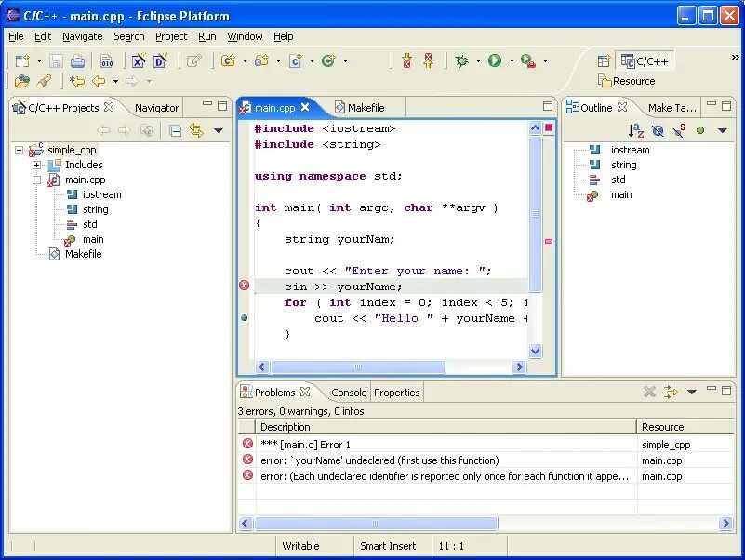
Task: Click the Filters icon in Problems view
Action: (671, 392)
